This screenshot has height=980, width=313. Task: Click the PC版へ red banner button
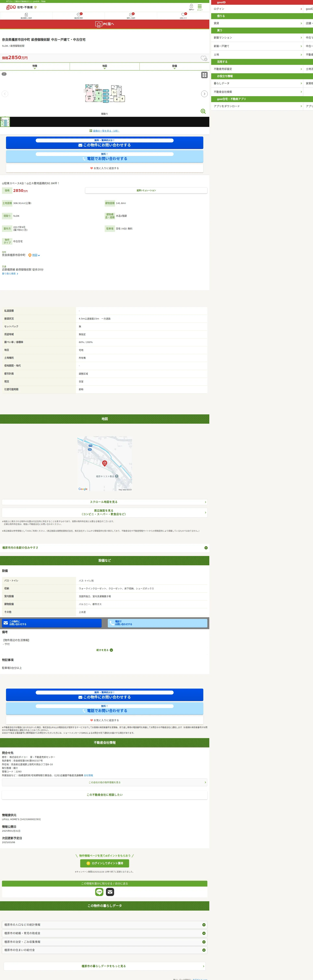pos(104,24)
